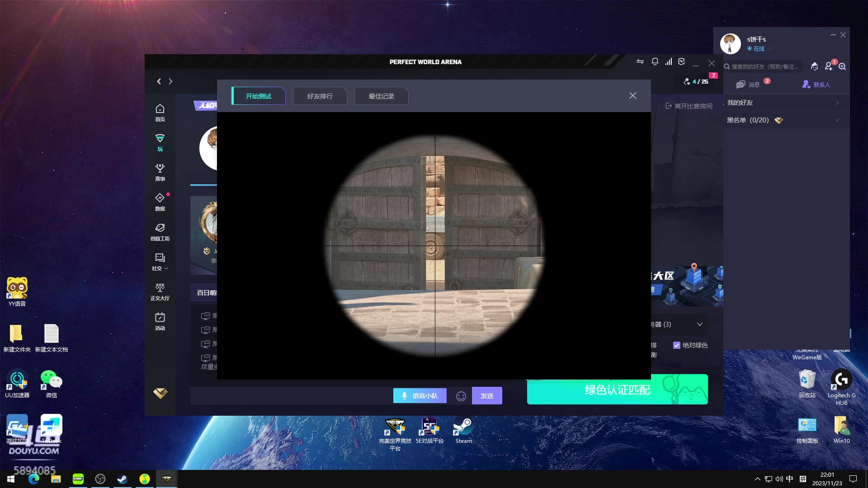This screenshot has height=488, width=868.
Task: Show hidden tray icons chevron
Action: [758, 479]
